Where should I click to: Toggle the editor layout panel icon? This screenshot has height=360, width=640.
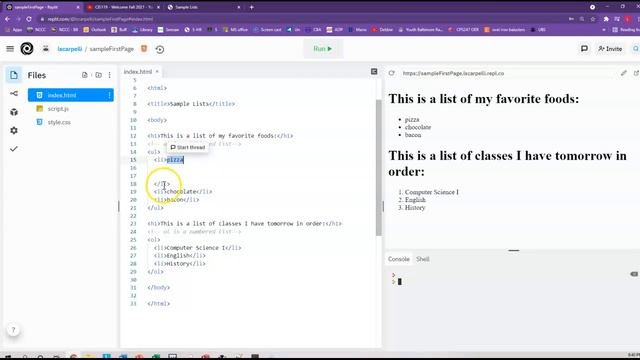pyautogui.click(x=374, y=72)
